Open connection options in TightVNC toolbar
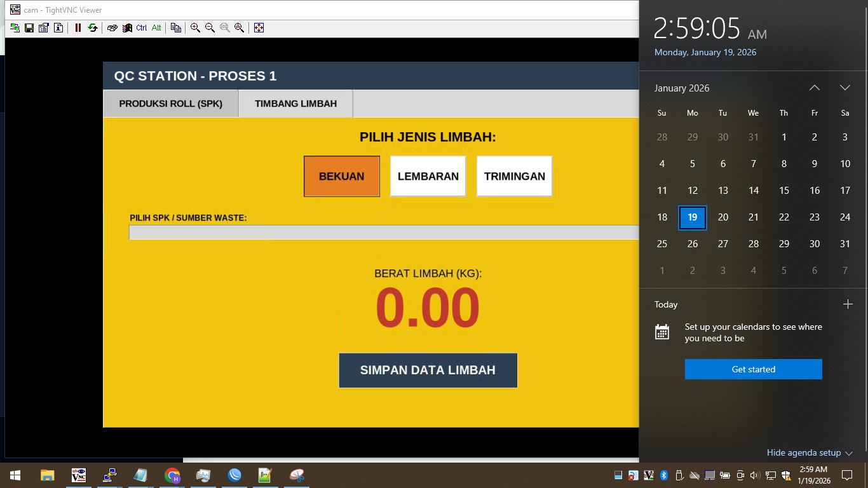This screenshot has height=488, width=868. (x=44, y=28)
